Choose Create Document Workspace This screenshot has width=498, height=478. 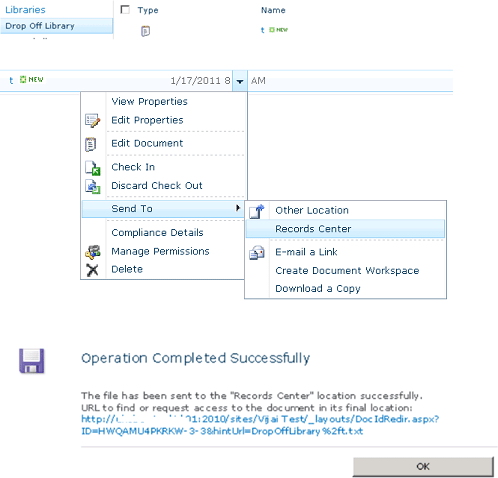[347, 270]
